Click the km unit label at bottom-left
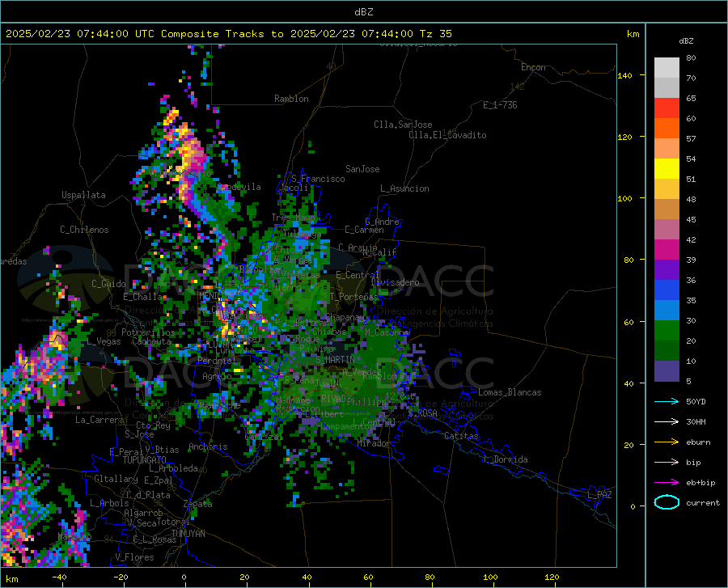 coord(12,579)
